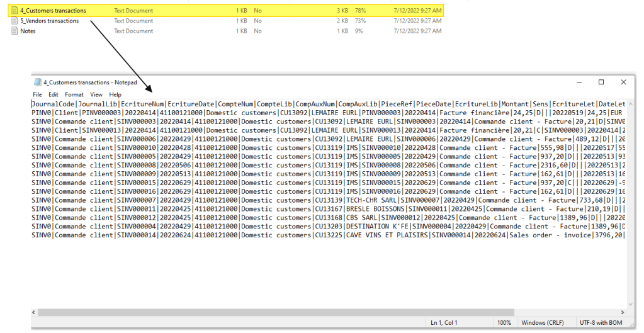Screen dimensions: 644x333
Task: Close the Notepad window
Action: coord(623,82)
